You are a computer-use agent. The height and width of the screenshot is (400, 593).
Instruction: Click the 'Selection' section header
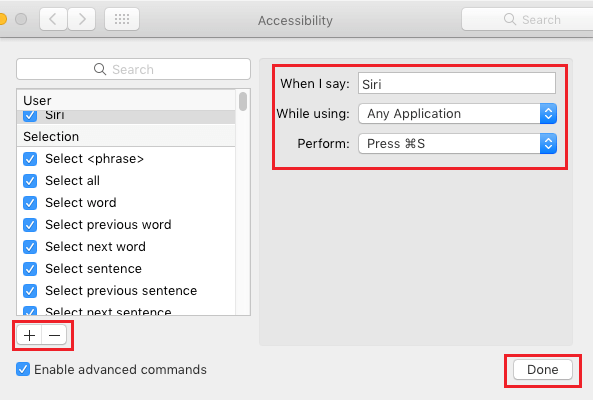(x=126, y=136)
